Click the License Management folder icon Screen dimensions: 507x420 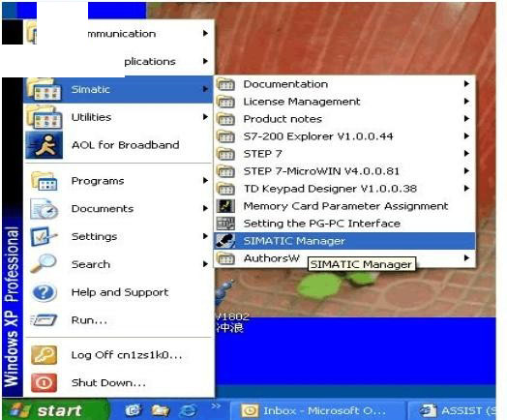[225, 102]
